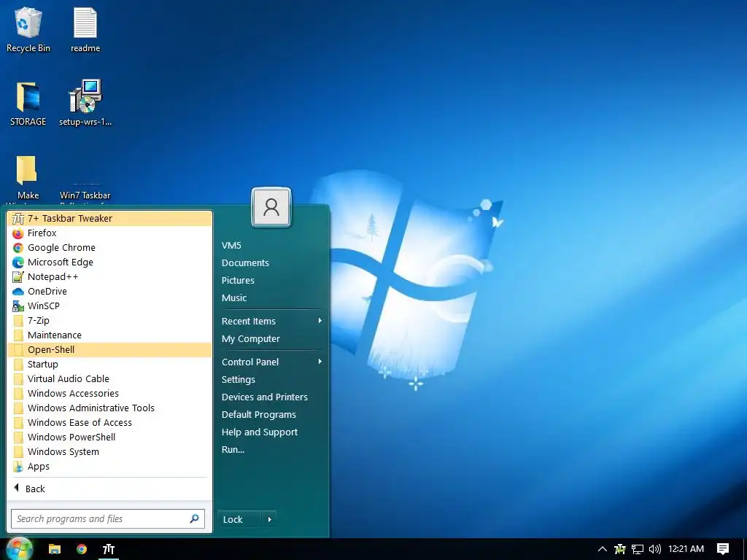747x560 pixels.
Task: Click the 12:21 AM taskbar clock
Action: pos(686,549)
